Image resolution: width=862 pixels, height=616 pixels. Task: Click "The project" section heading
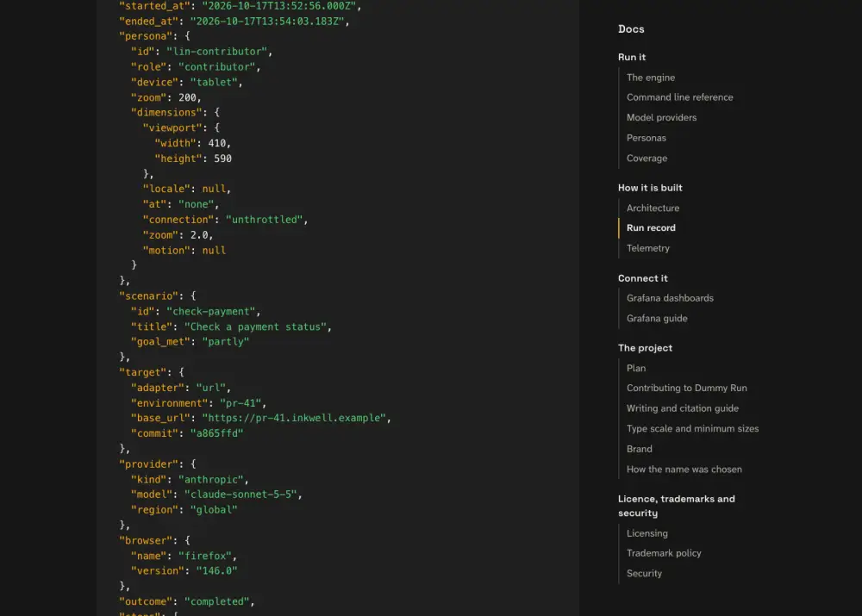pyautogui.click(x=645, y=348)
